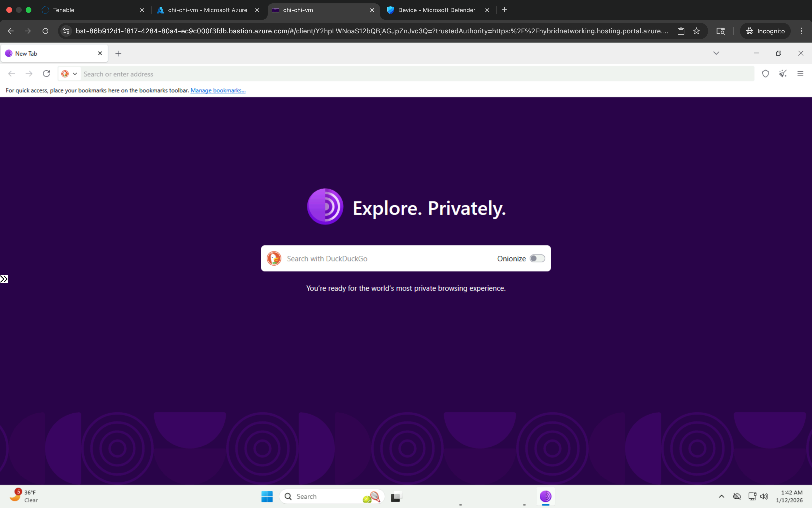Close the Tenable tab
Image resolution: width=812 pixels, height=508 pixels.
pyautogui.click(x=142, y=10)
